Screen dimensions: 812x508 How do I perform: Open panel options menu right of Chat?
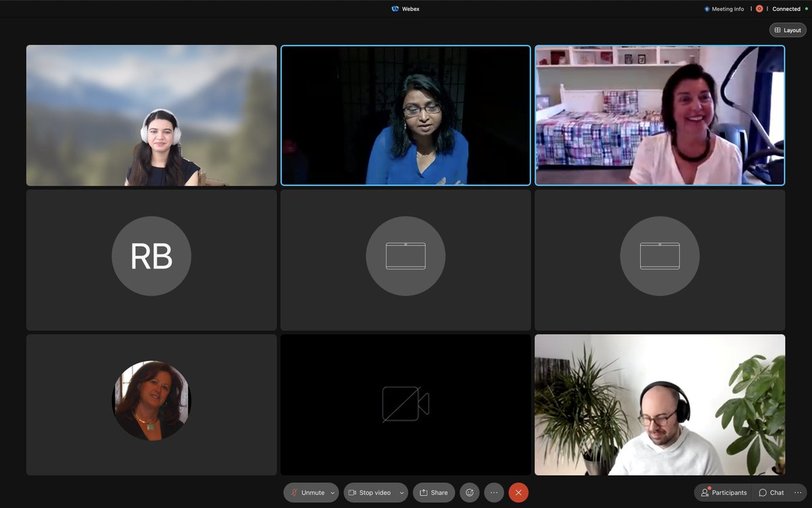(798, 492)
